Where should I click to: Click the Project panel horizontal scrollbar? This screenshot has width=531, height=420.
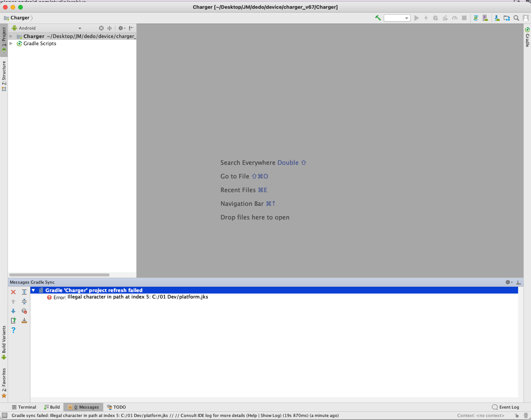point(60,275)
